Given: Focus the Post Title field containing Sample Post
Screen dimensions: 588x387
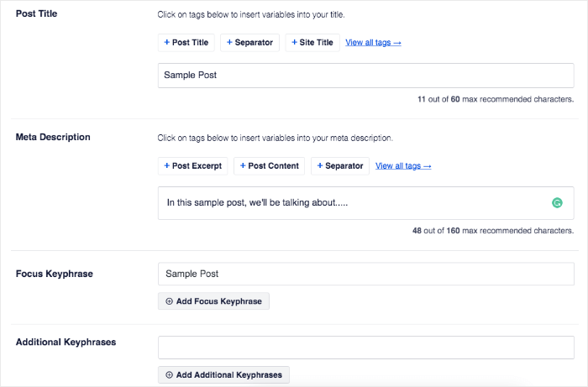Looking at the screenshot, I should coord(365,76).
